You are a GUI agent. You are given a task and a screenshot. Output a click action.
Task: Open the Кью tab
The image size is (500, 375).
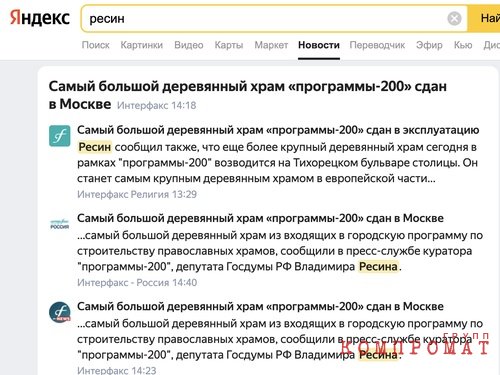coord(463,45)
